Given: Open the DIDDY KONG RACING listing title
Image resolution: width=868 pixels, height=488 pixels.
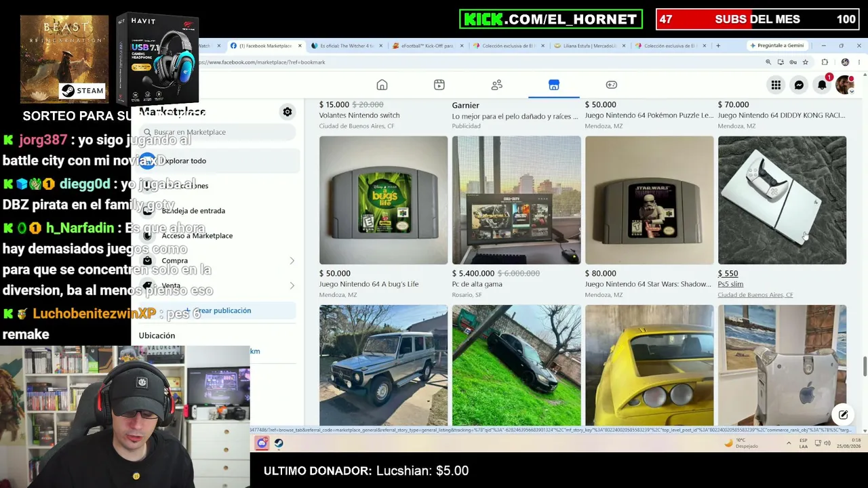Looking at the screenshot, I should 781,115.
